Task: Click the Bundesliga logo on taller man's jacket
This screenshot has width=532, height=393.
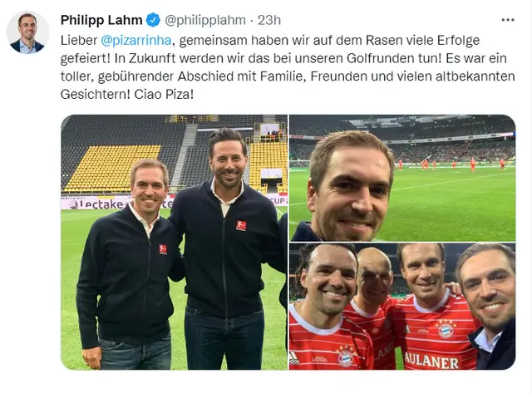Action: coord(241,225)
